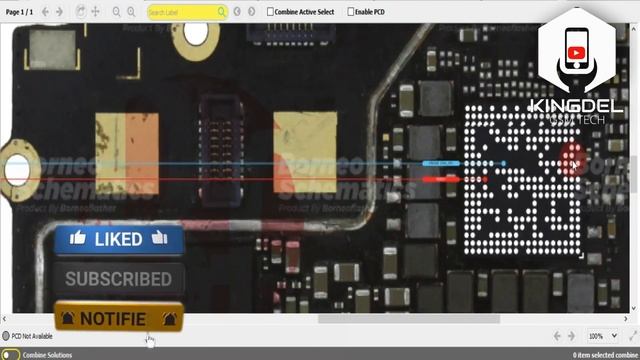Click the fullscreen expand icon

click(633, 336)
